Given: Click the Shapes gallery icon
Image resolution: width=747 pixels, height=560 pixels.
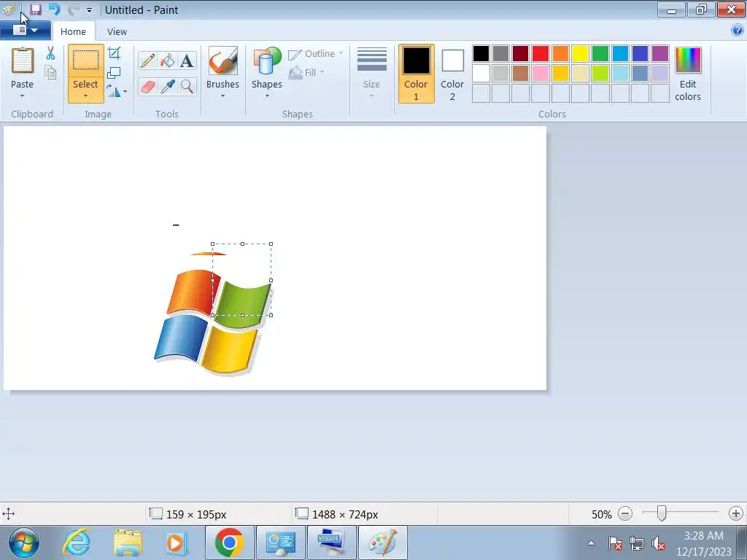Looking at the screenshot, I should [267, 61].
